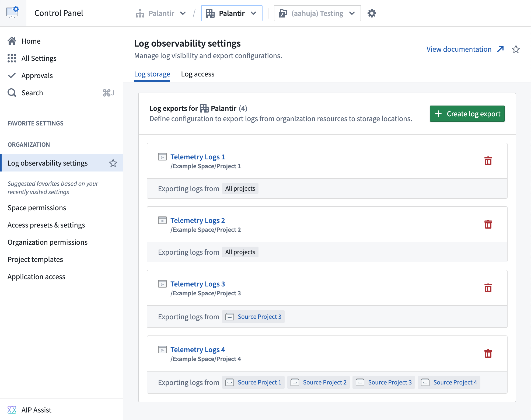Unfavorite Log observability settings via its star
Screen dimensions: 531x420
tap(113, 163)
